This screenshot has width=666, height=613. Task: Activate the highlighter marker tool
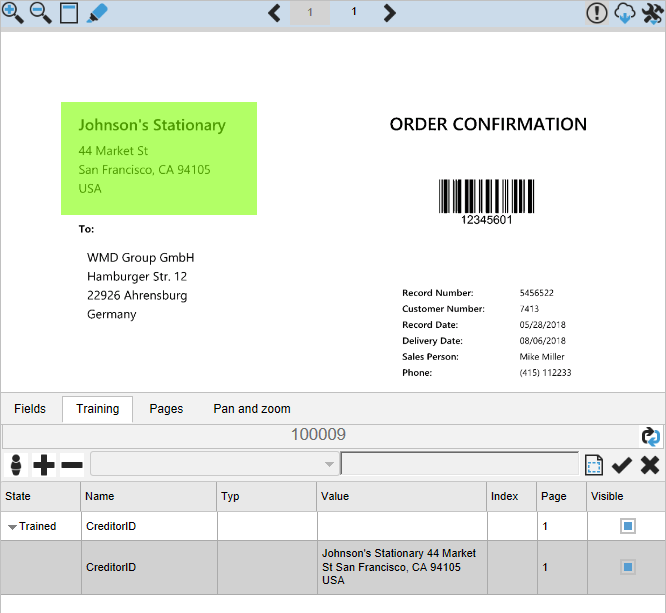[x=97, y=13]
